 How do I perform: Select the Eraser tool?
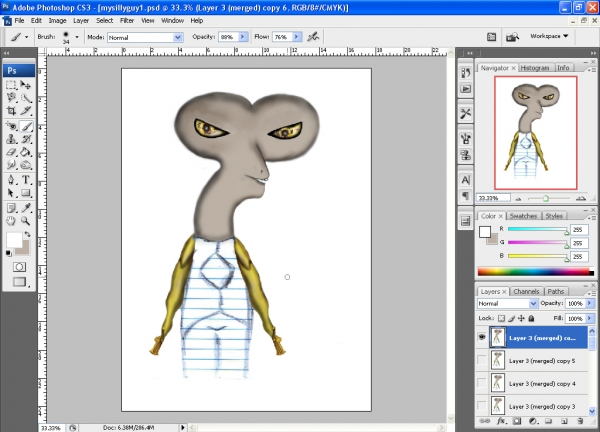11,152
